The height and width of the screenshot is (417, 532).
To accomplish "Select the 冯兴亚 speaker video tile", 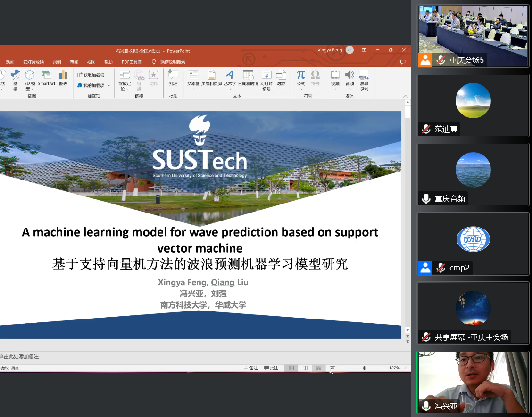I will (x=473, y=383).
